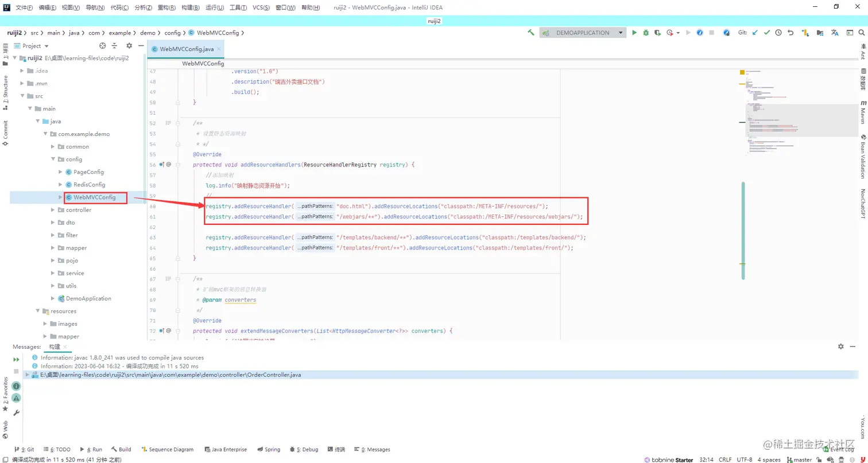Open the TODO tool window button
This screenshot has width=868, height=463.
(x=57, y=449)
